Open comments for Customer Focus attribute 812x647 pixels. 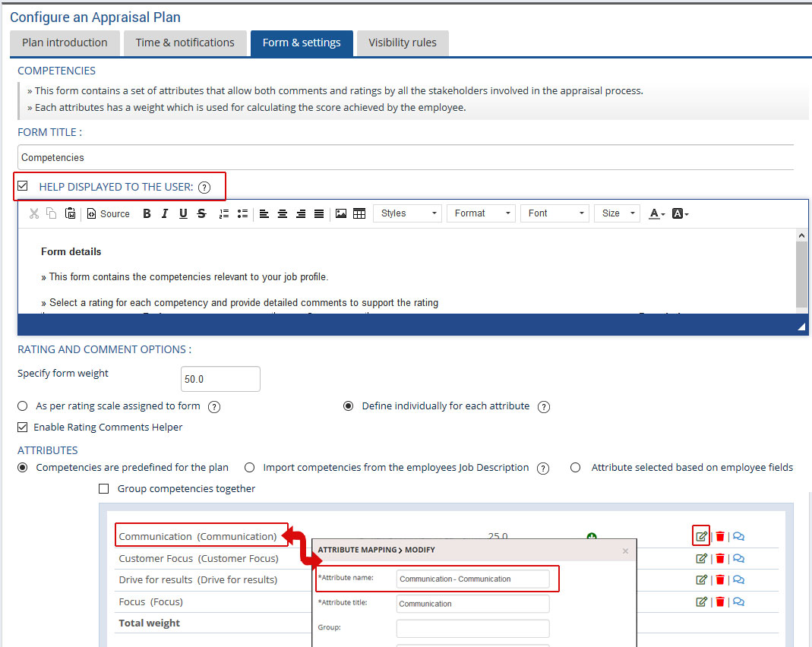[738, 558]
